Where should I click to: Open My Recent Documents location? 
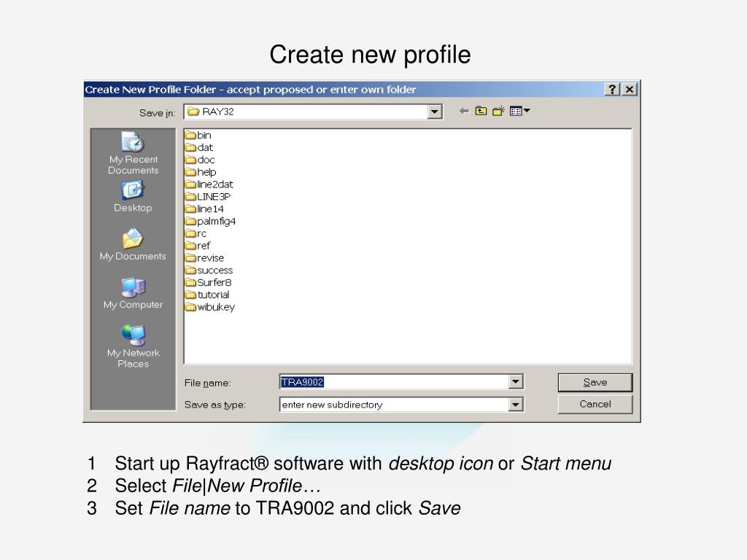pos(133,153)
